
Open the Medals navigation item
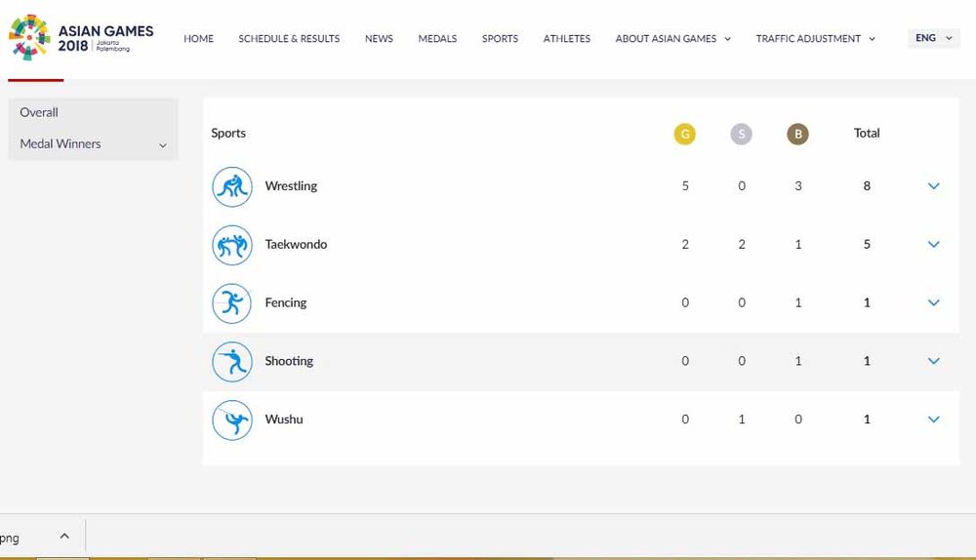point(437,39)
